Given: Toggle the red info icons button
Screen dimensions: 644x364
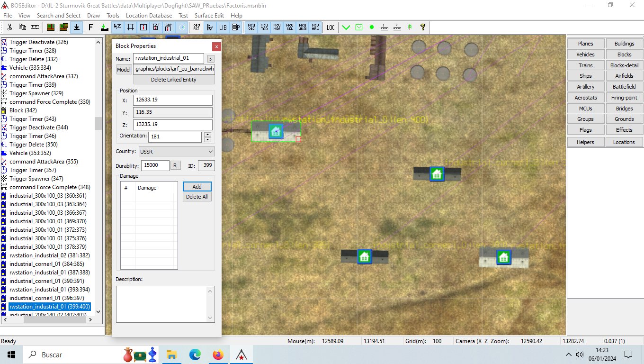Looking at the screenshot, I should click(x=143, y=27).
